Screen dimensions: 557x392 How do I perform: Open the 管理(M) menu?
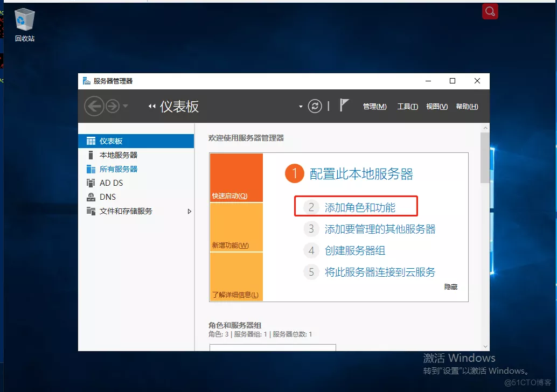tap(374, 107)
